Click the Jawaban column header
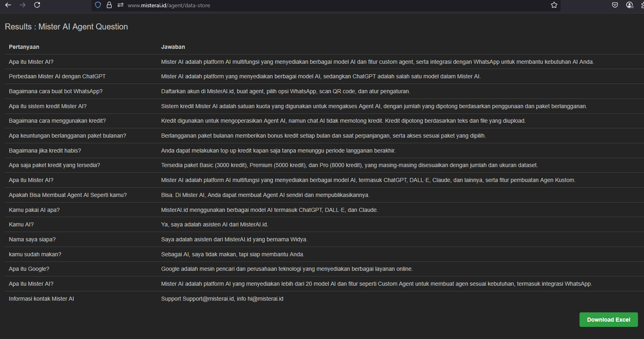Viewport: 644px width, 339px height. tap(173, 47)
